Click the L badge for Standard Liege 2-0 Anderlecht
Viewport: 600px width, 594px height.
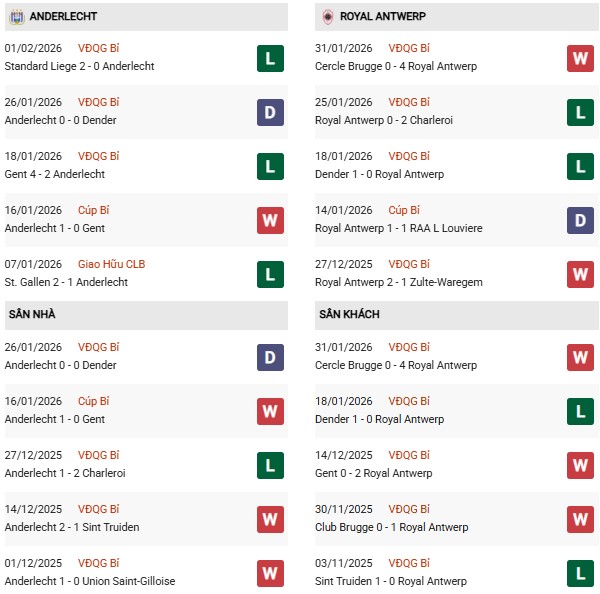(x=270, y=58)
